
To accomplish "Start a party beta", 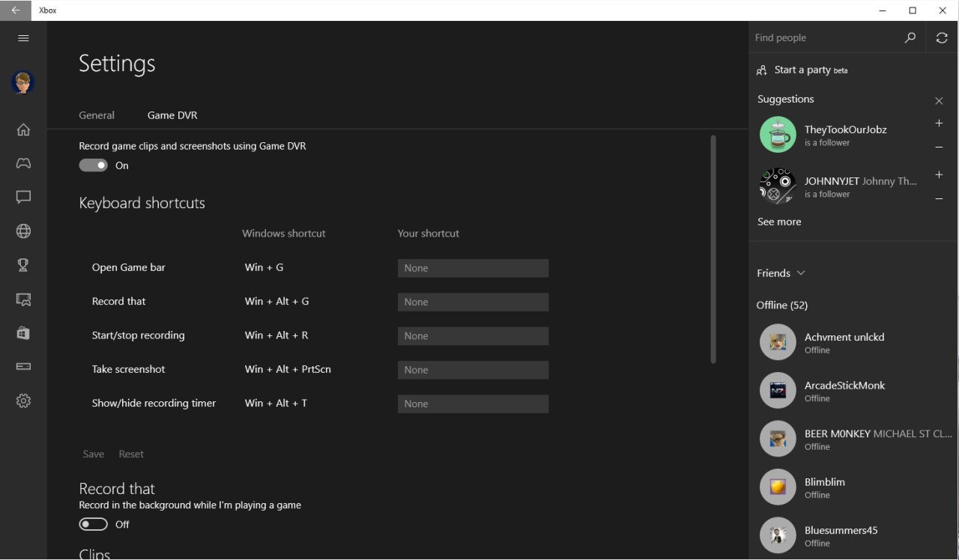I will click(x=802, y=70).
